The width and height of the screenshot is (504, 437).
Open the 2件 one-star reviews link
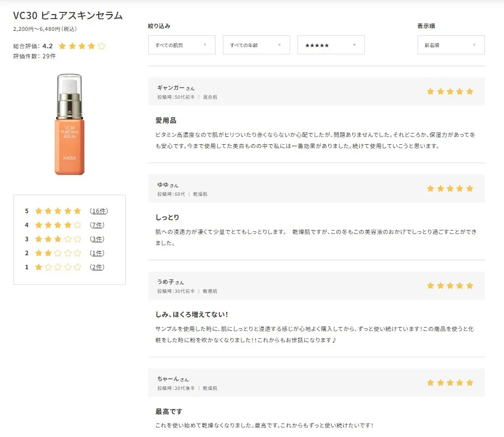pyautogui.click(x=97, y=267)
